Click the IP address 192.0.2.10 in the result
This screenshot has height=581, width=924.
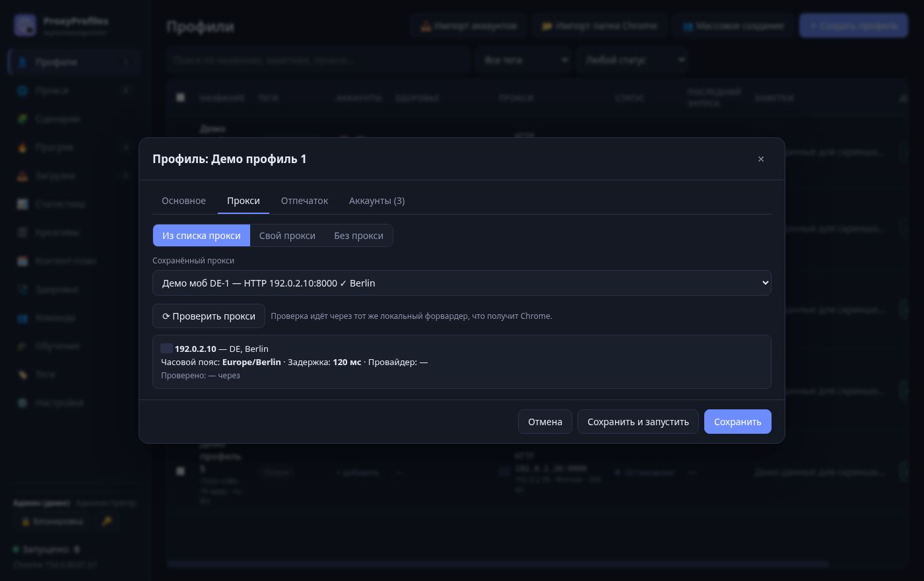(x=195, y=349)
